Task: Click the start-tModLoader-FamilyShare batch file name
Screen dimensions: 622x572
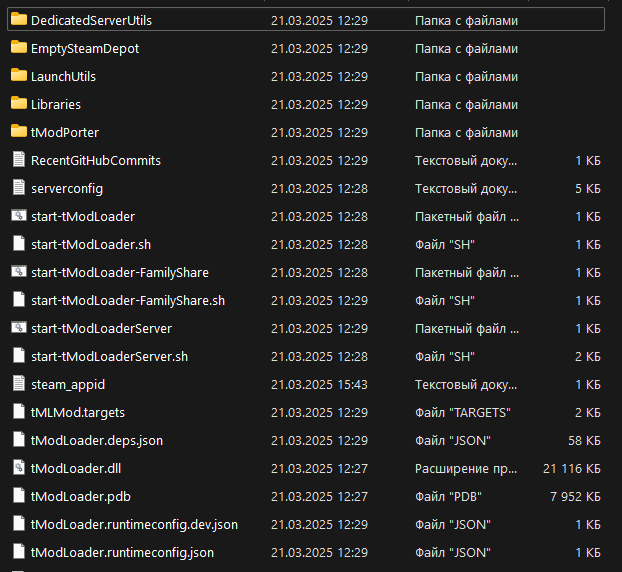Action: pyautogui.click(x=119, y=272)
